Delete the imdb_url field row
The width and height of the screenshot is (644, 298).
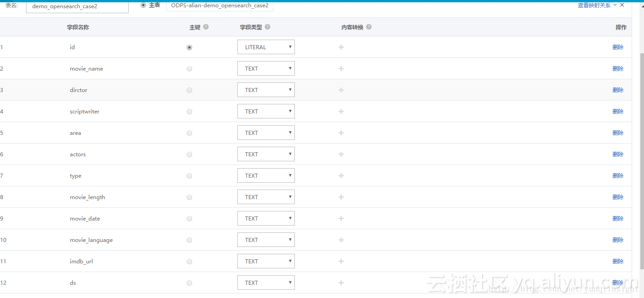click(x=618, y=262)
